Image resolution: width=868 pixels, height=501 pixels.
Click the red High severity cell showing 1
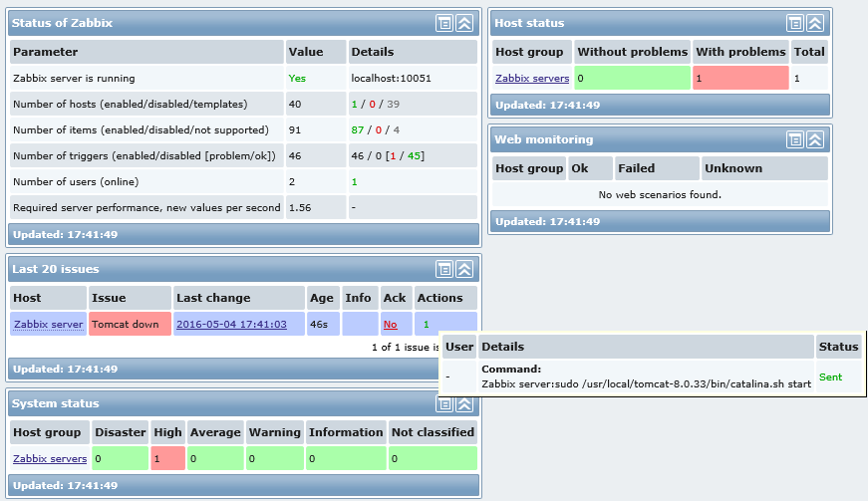[167, 458]
